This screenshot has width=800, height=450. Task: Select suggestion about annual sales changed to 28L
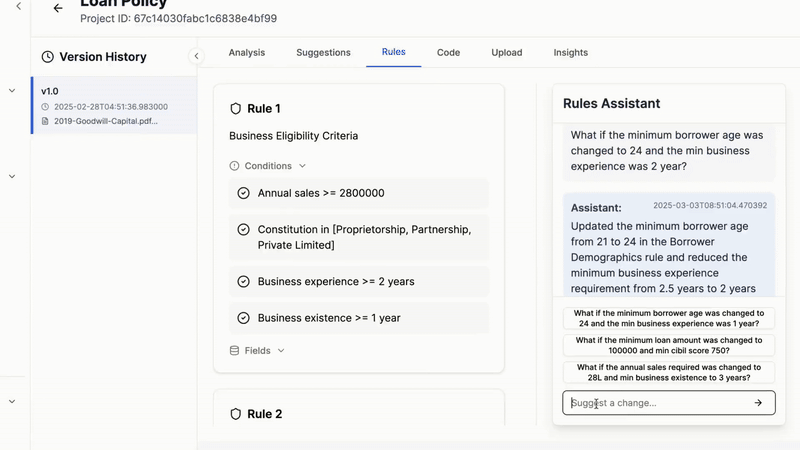[667, 373]
